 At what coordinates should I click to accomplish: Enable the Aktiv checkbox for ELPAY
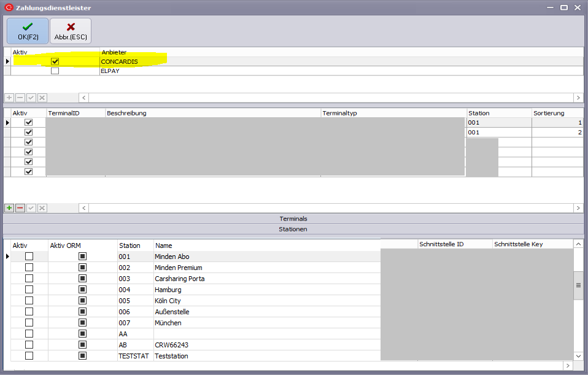coord(55,71)
